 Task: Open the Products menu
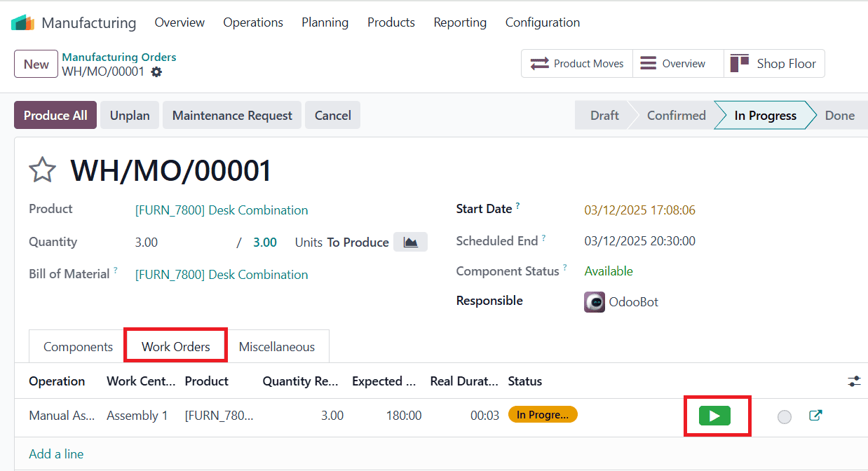391,22
